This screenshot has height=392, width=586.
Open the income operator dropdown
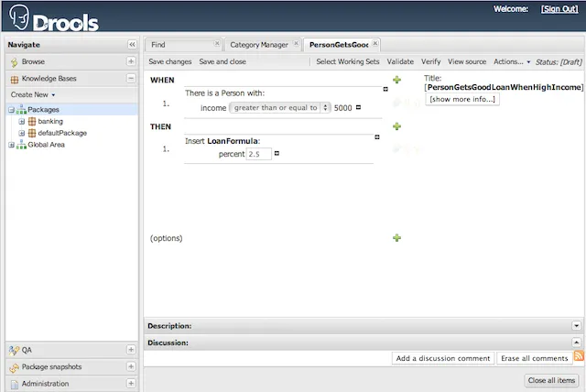click(x=280, y=108)
